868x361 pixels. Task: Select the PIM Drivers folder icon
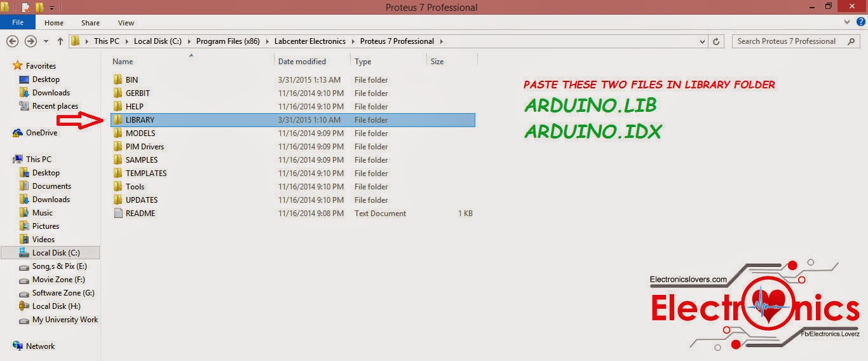click(118, 147)
